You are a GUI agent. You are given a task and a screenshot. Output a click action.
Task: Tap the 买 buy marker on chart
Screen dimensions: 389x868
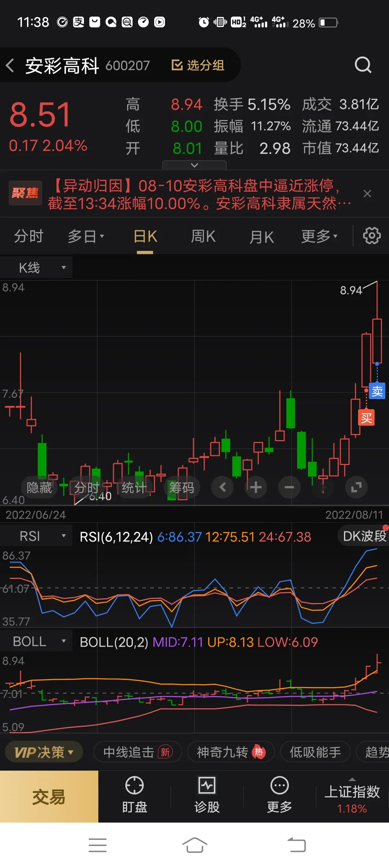[366, 418]
